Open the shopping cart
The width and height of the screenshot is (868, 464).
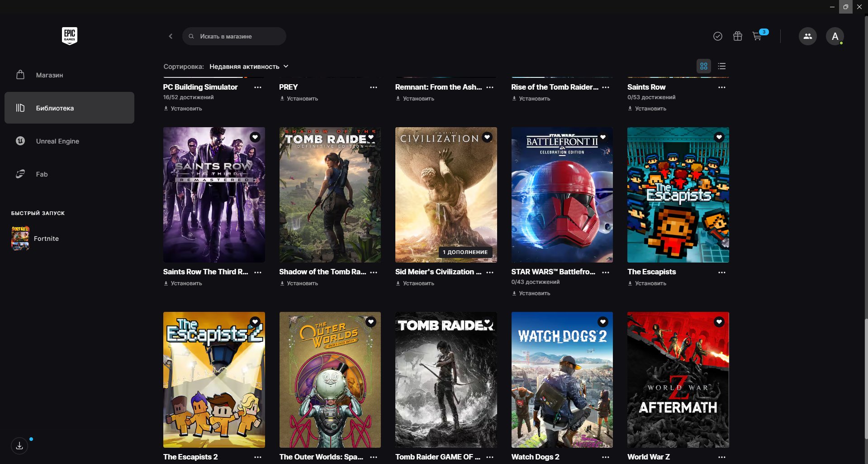pos(757,36)
